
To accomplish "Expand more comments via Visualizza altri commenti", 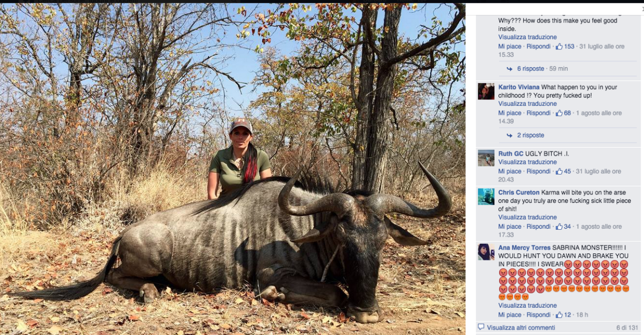I will point(523,326).
